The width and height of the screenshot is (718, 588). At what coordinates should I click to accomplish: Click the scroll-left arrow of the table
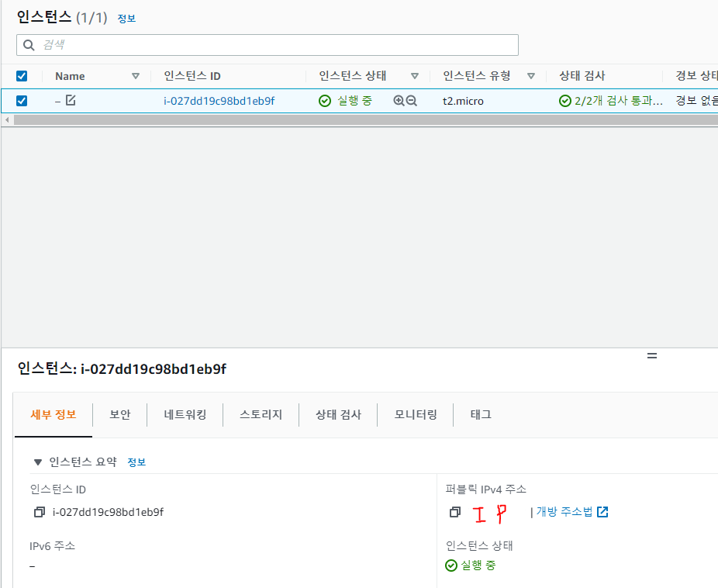coord(7,120)
